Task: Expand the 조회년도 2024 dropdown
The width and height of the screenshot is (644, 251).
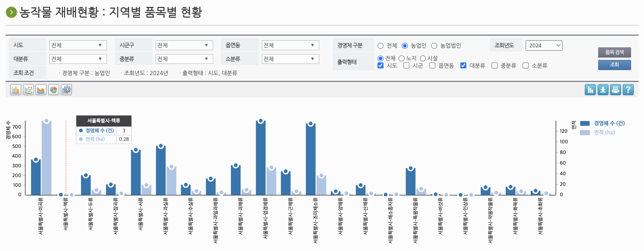Action: [x=544, y=46]
